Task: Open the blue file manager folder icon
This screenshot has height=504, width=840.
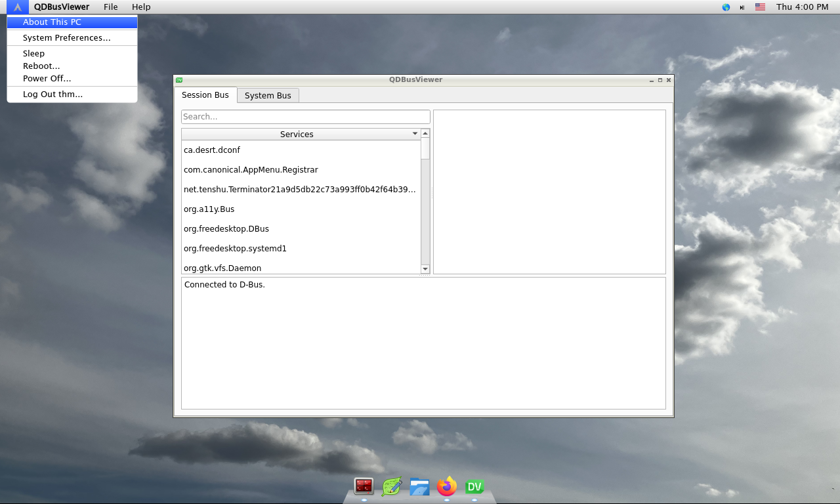Action: (x=419, y=486)
